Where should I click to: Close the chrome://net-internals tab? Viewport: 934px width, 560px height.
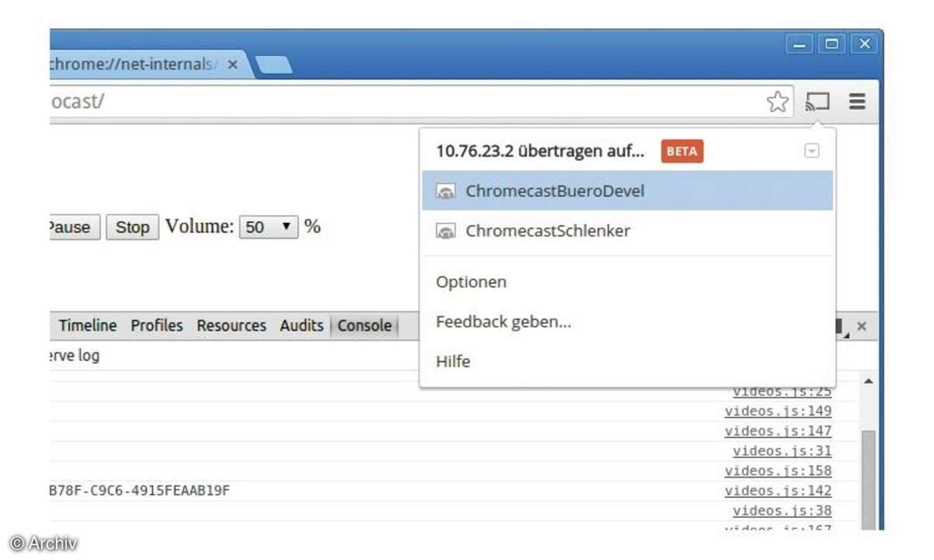tap(232, 65)
